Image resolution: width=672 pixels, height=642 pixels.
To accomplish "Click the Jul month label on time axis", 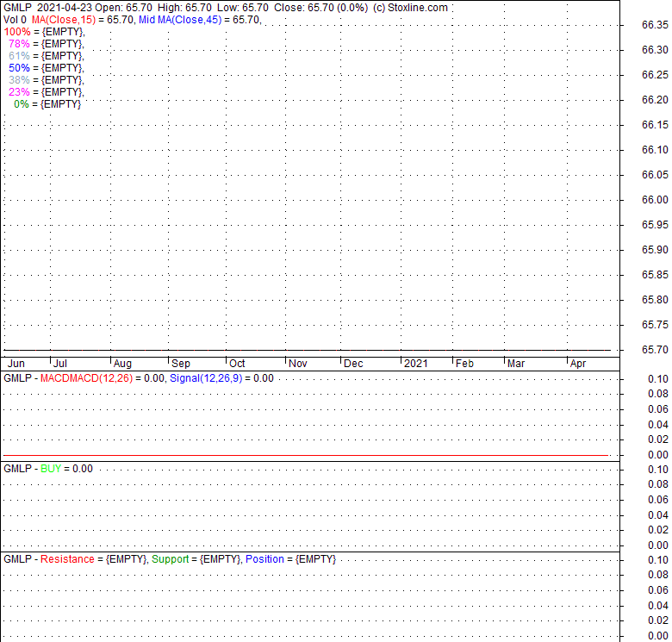I will pyautogui.click(x=60, y=364).
